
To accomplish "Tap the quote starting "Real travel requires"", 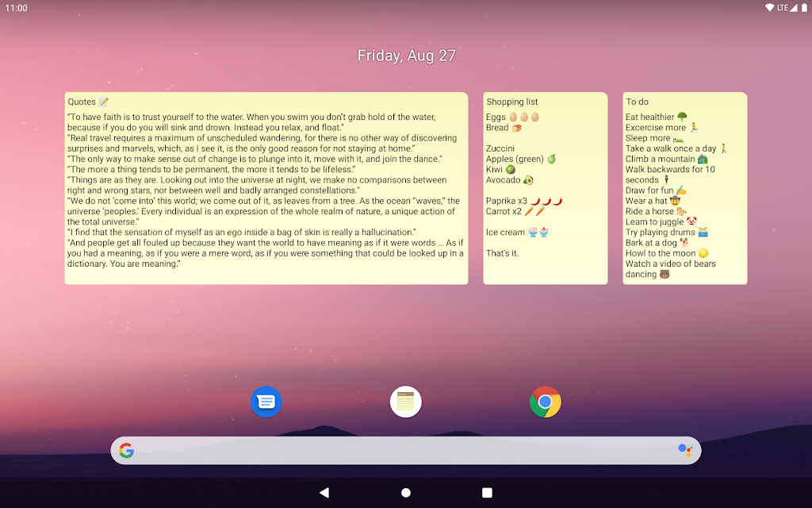I will pos(262,143).
